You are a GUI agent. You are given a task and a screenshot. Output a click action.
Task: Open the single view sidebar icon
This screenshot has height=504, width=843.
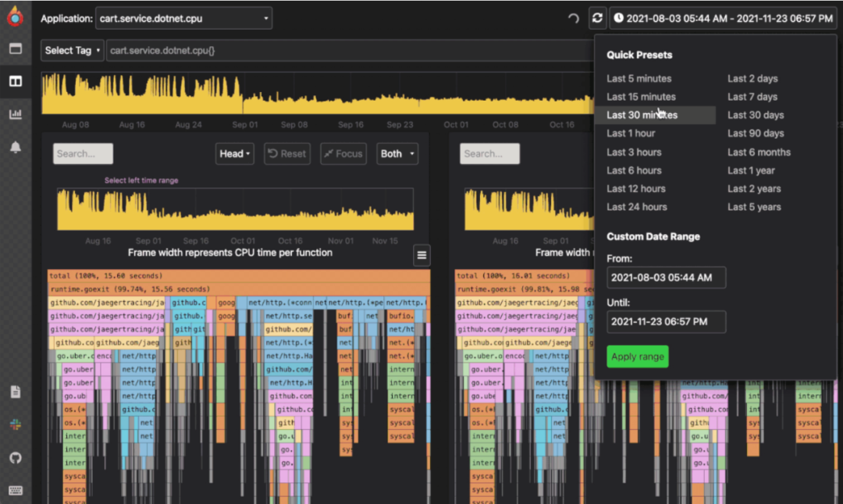pyautogui.click(x=15, y=49)
